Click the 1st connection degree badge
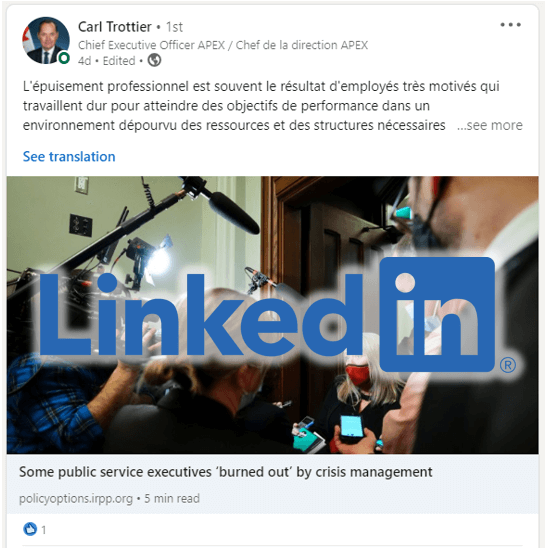Screen dimensions: 546x552 click(174, 27)
